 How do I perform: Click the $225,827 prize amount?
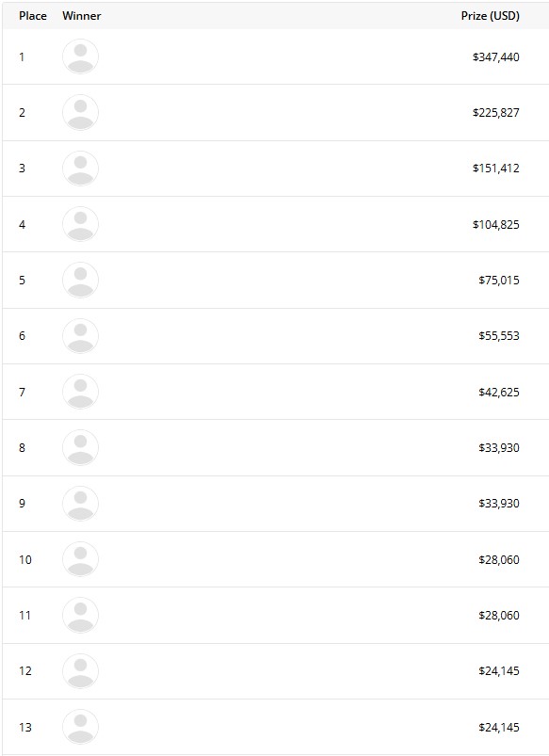(x=496, y=113)
